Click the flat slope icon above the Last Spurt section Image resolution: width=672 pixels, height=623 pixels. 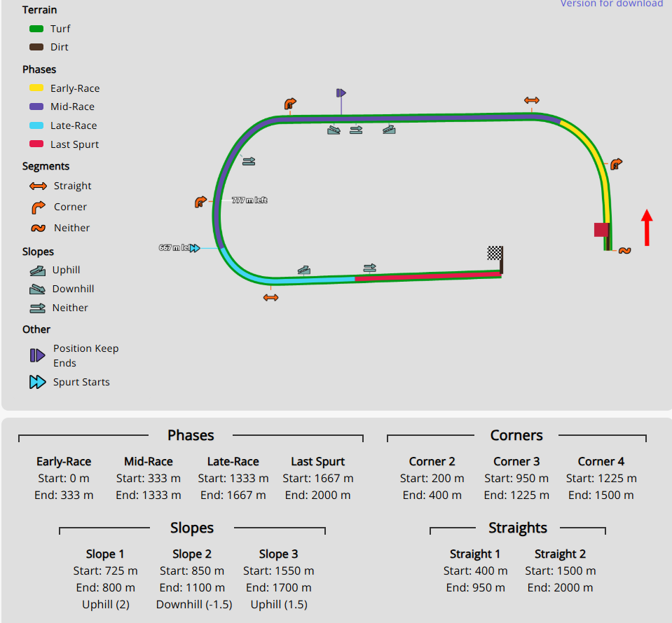tap(370, 268)
